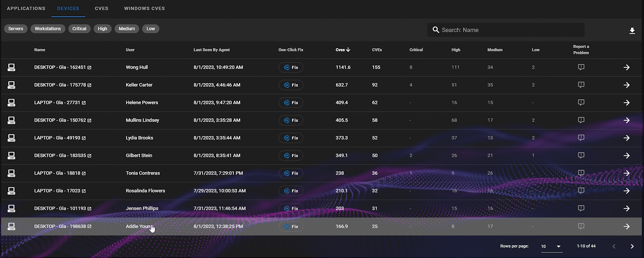644x258 pixels.
Task: Switch to the Applications tab
Action: 26,8
